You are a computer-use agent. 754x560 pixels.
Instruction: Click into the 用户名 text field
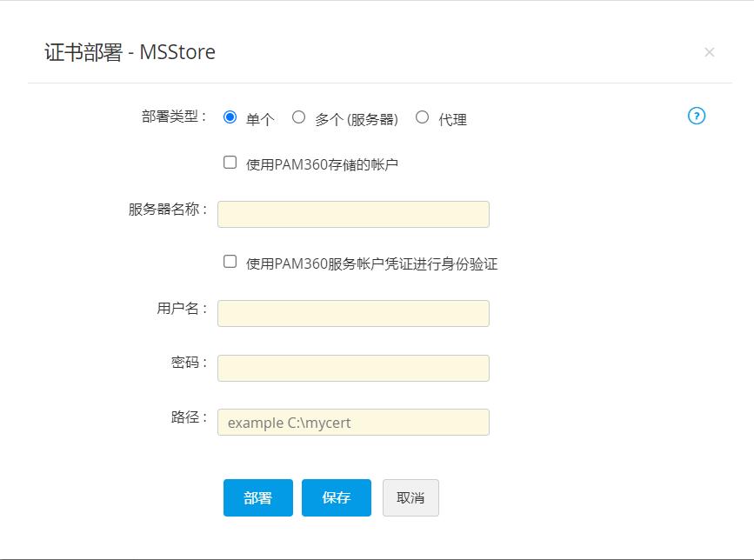pyautogui.click(x=353, y=313)
